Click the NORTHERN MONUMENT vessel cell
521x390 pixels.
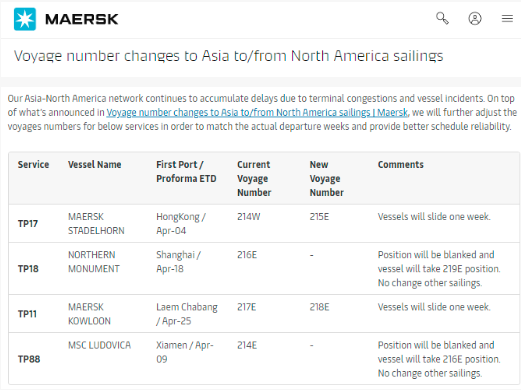pyautogui.click(x=94, y=262)
